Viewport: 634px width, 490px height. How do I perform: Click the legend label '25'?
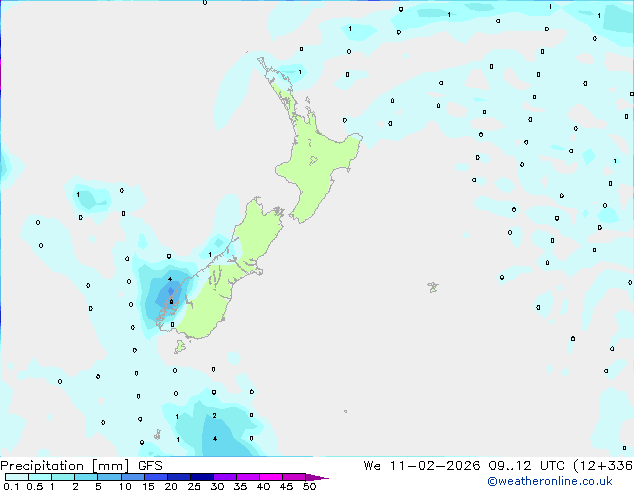[194, 486]
